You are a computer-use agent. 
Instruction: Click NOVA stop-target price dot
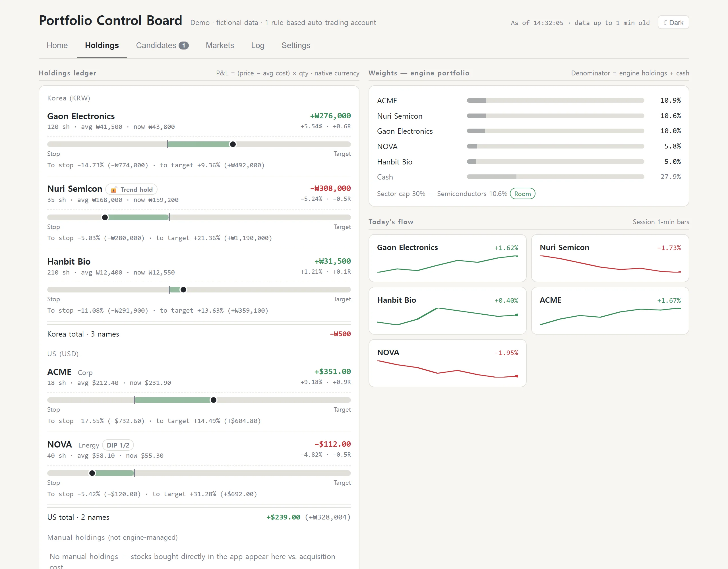(x=92, y=473)
